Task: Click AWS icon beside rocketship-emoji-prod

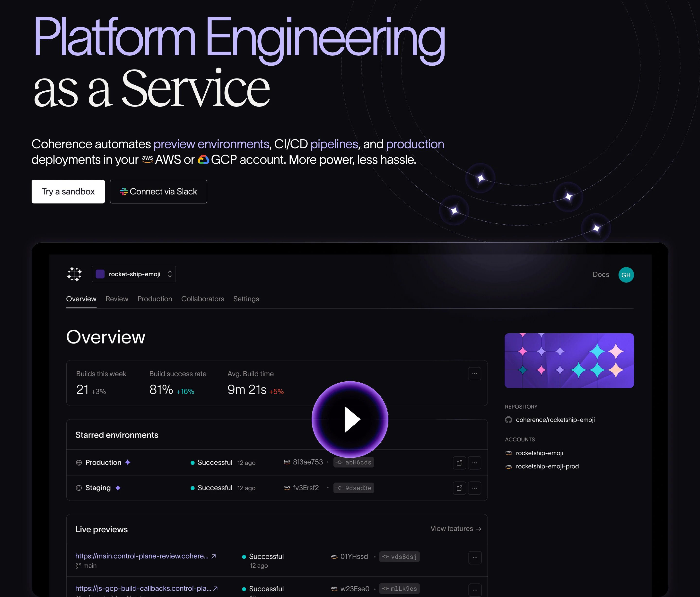Action: point(508,466)
